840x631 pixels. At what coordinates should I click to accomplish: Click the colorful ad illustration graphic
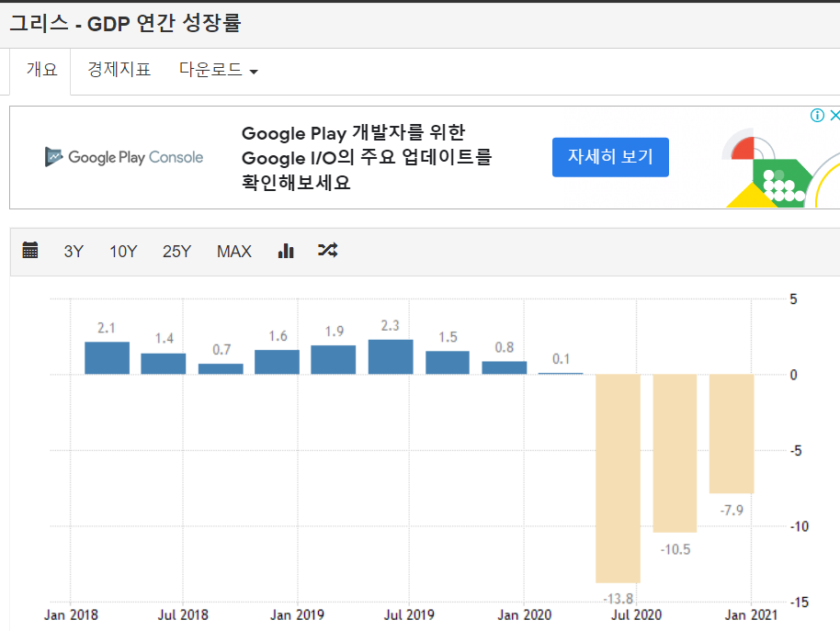click(x=779, y=167)
